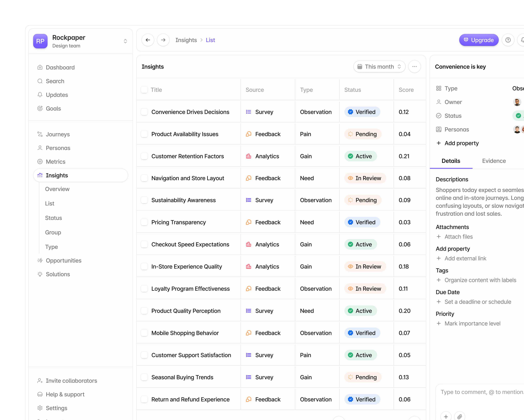
Task: Open the Rockpaper workspace switcher chevrons
Action: (125, 41)
